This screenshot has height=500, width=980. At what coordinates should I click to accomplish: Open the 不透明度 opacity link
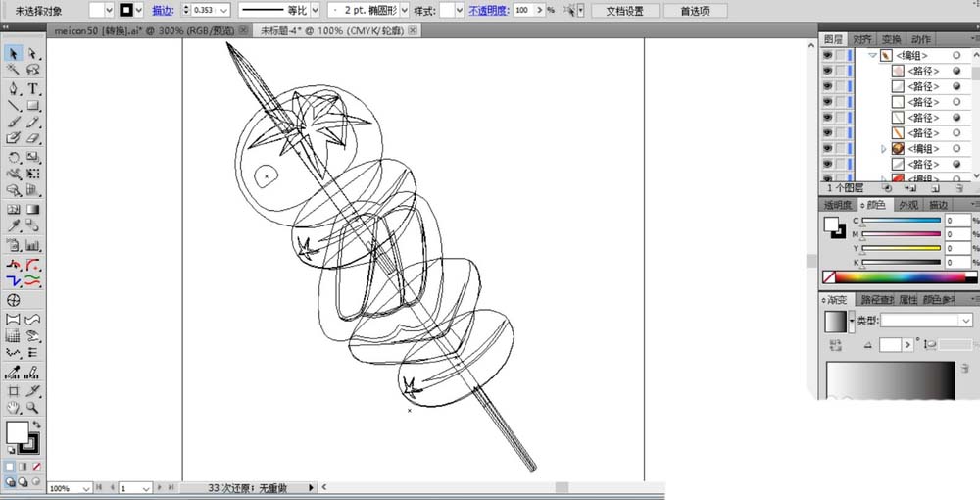[x=489, y=10]
